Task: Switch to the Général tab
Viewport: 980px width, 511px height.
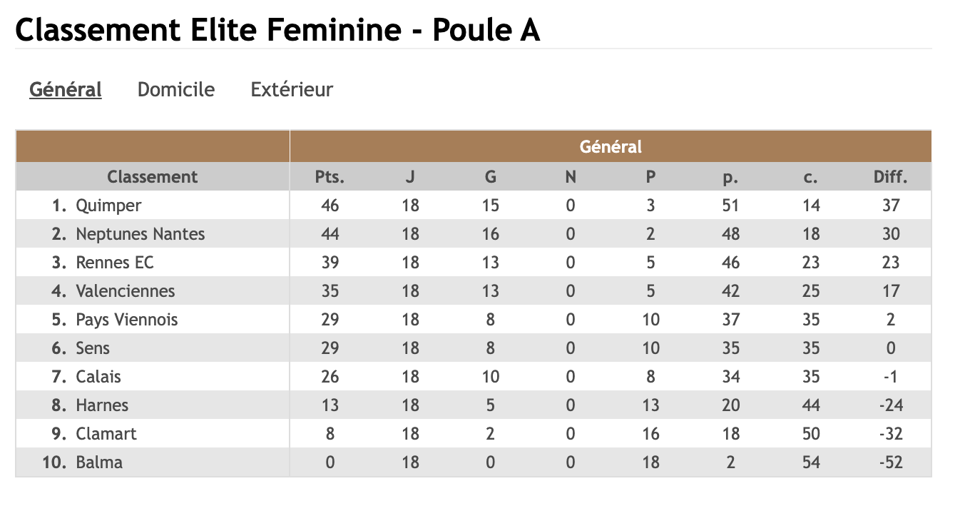Action: (x=66, y=90)
